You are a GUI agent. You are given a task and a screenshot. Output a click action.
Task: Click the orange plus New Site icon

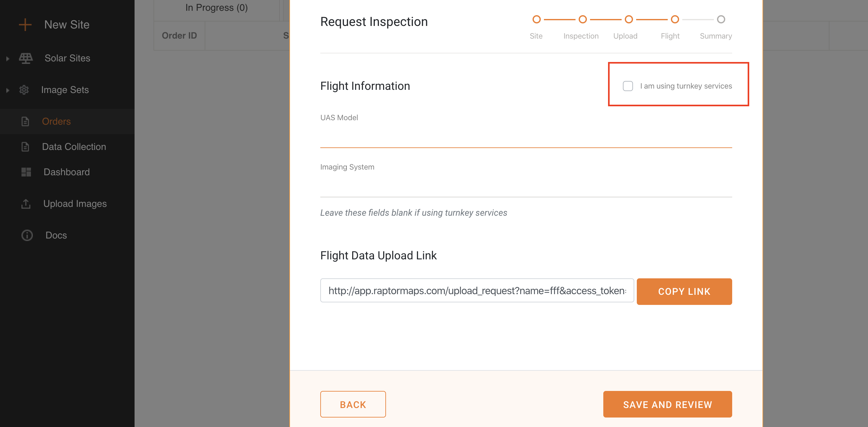(25, 25)
